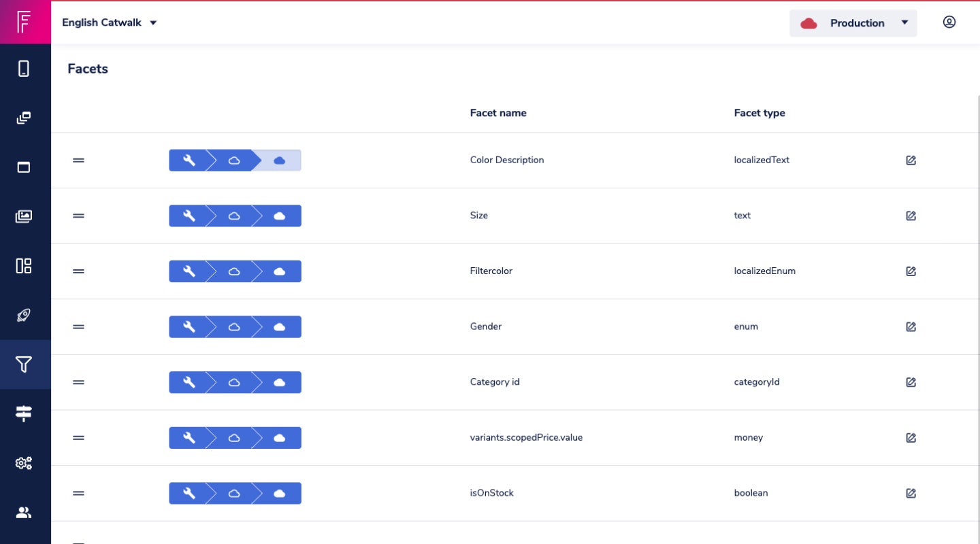Image resolution: width=980 pixels, height=544 pixels.
Task: Open the stacked pages icon in sidebar
Action: click(24, 118)
